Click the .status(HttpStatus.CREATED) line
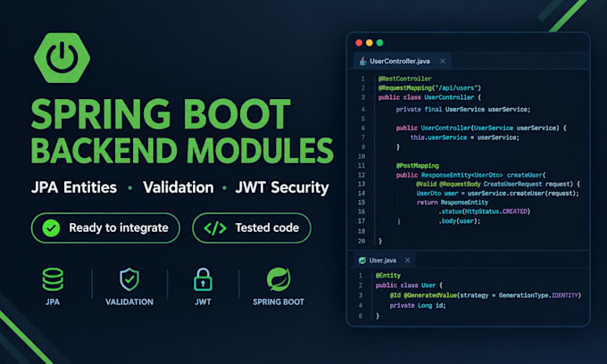The image size is (607, 364). 485,211
